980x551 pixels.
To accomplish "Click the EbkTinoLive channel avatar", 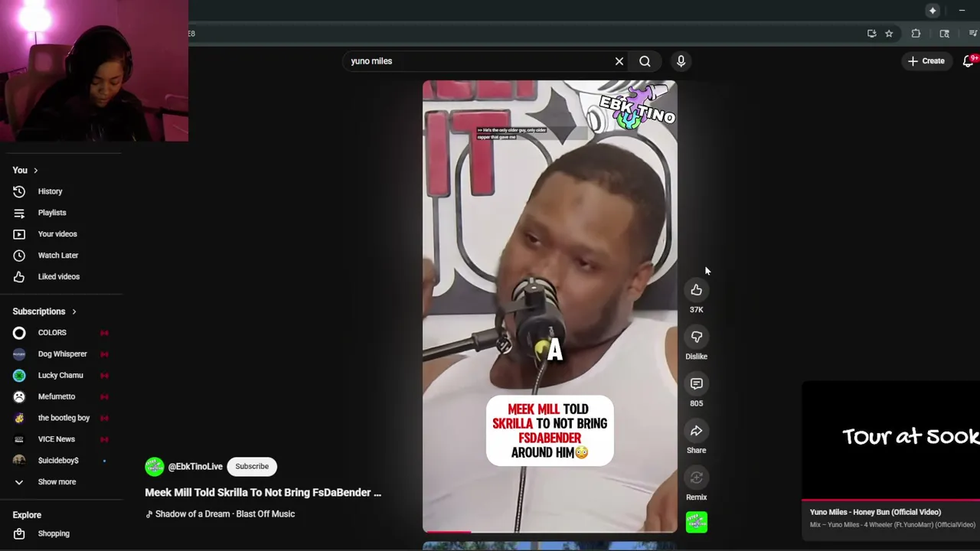I will tap(155, 467).
